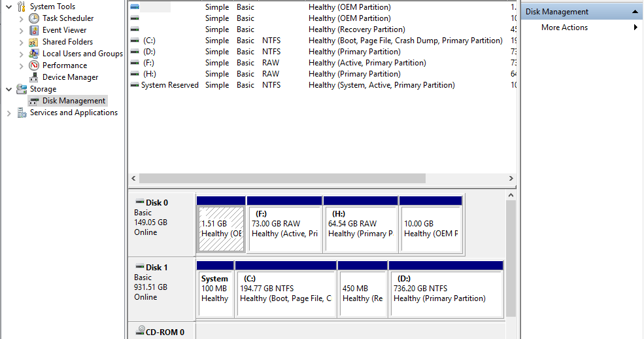Click the System Reserved volume drive icon
Image resolution: width=644 pixels, height=339 pixels.
coord(135,85)
